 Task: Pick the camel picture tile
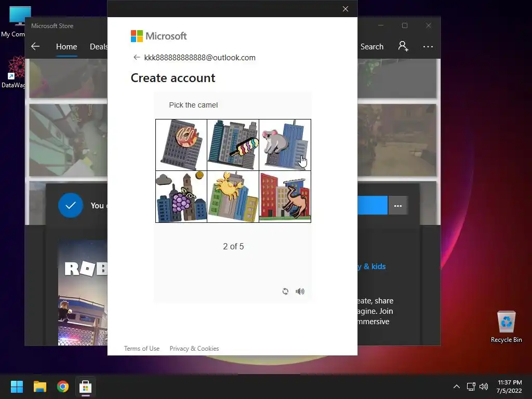click(x=285, y=197)
